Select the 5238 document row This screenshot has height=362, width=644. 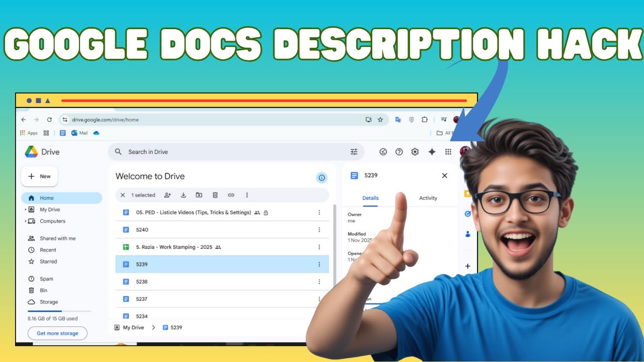coord(222,282)
